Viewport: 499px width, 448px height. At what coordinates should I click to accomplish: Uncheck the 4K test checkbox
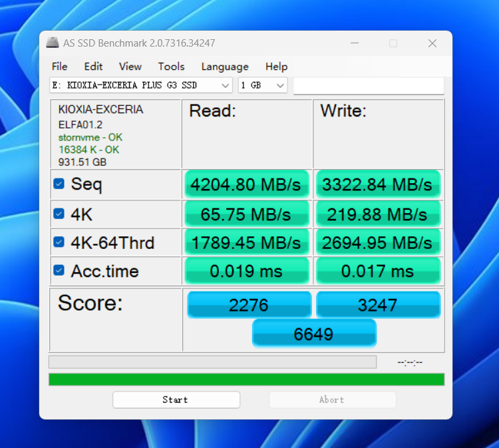point(59,214)
